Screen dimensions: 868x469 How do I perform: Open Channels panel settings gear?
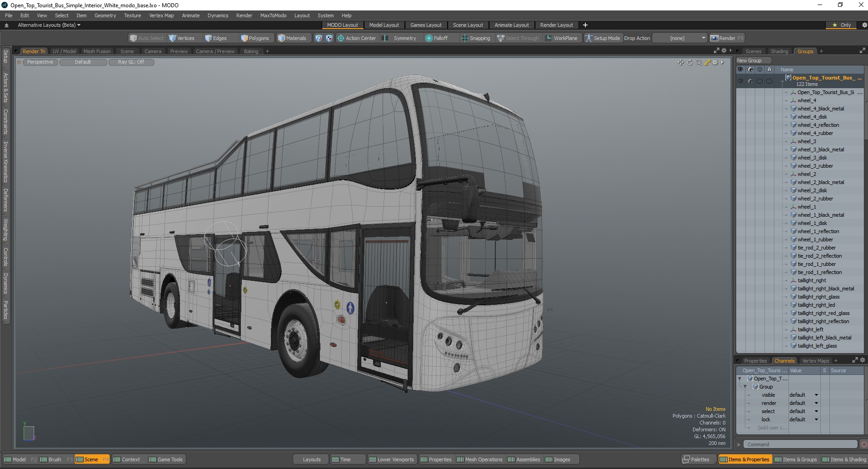pos(863,360)
